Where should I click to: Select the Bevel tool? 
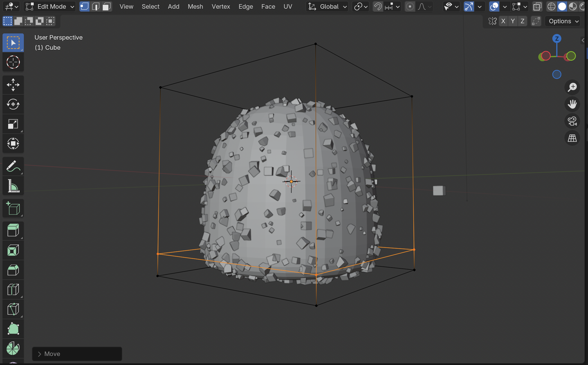13,270
